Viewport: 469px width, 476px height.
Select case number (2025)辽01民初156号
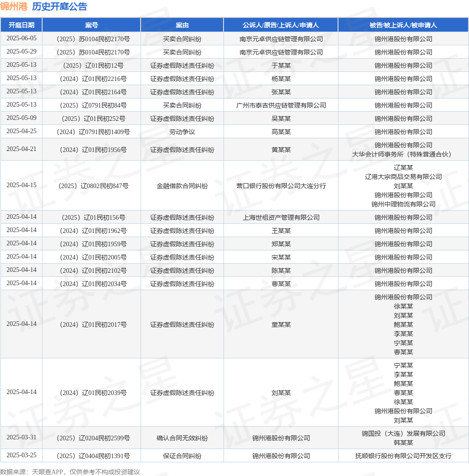click(x=92, y=217)
